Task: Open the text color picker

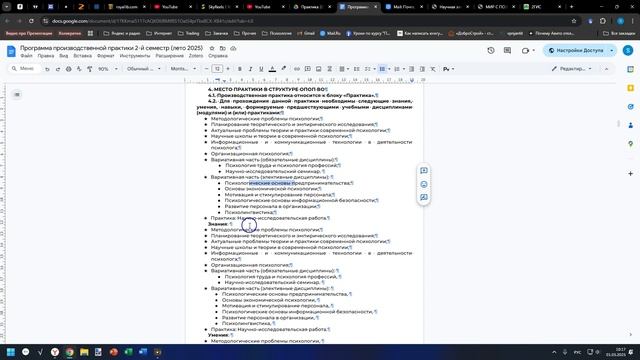Action: (272, 69)
